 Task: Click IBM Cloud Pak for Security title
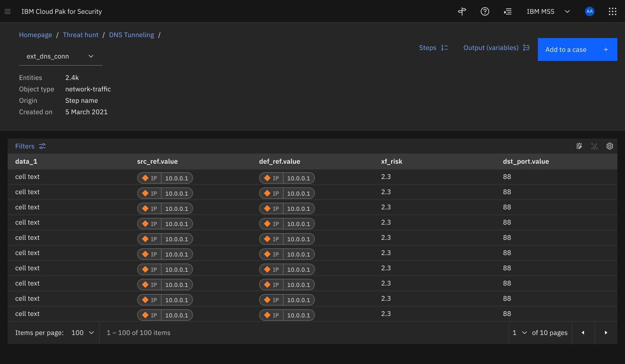point(61,11)
